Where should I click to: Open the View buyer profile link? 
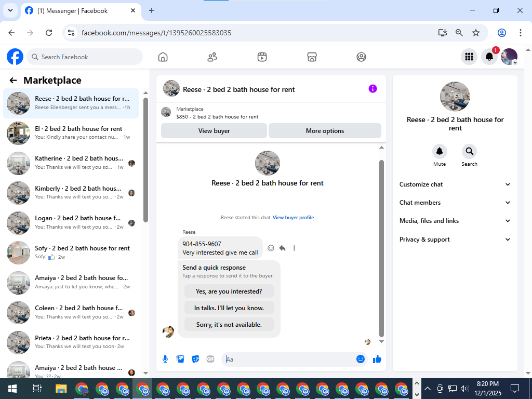[293, 218]
